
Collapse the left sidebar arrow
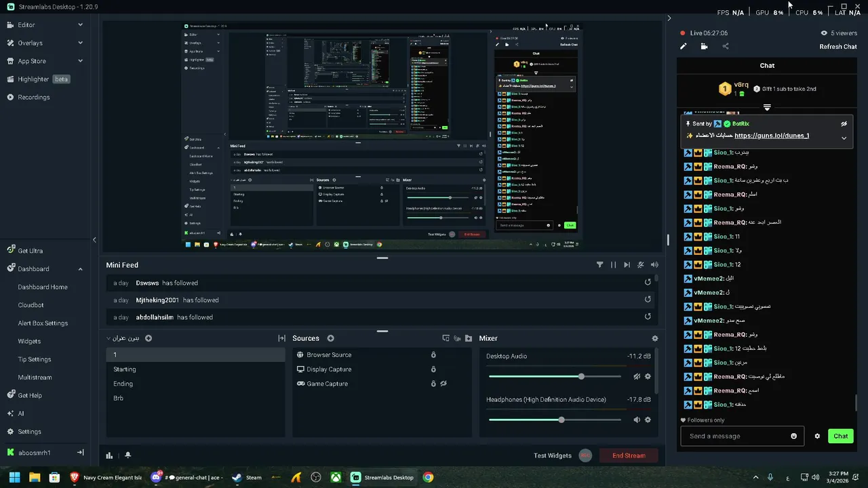[94, 239]
